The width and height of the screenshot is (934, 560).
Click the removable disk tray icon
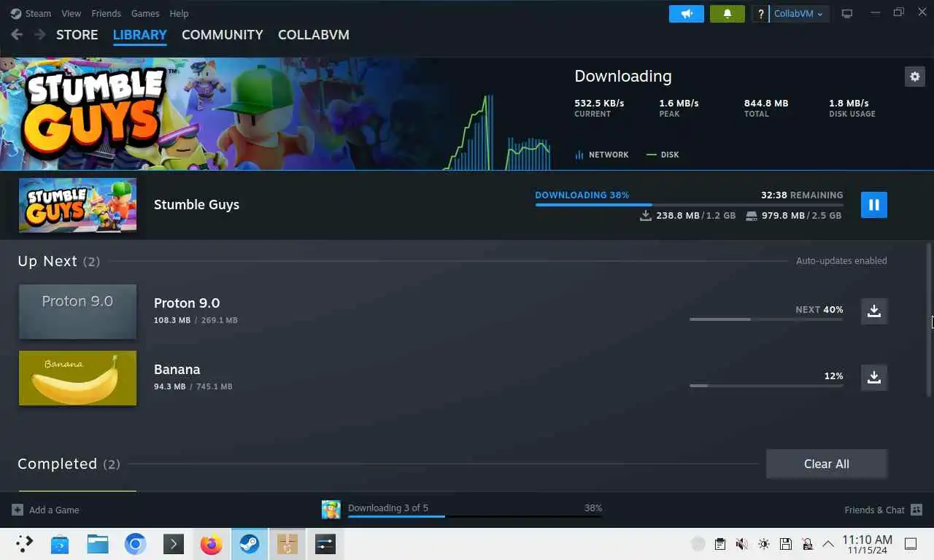click(x=785, y=544)
